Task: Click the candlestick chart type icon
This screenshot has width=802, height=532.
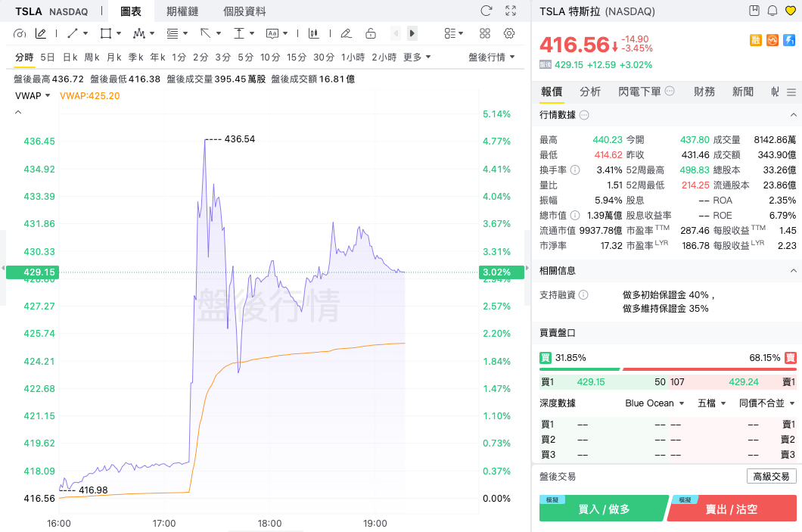Action: point(313,34)
